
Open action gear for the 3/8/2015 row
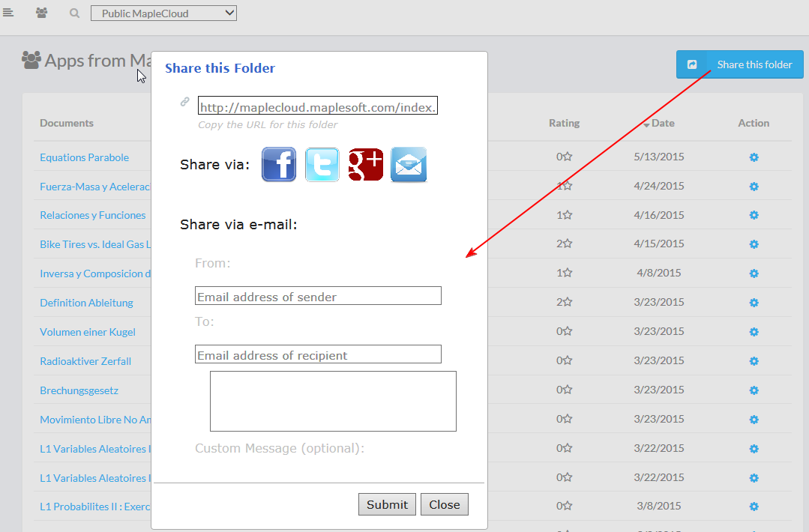click(754, 507)
